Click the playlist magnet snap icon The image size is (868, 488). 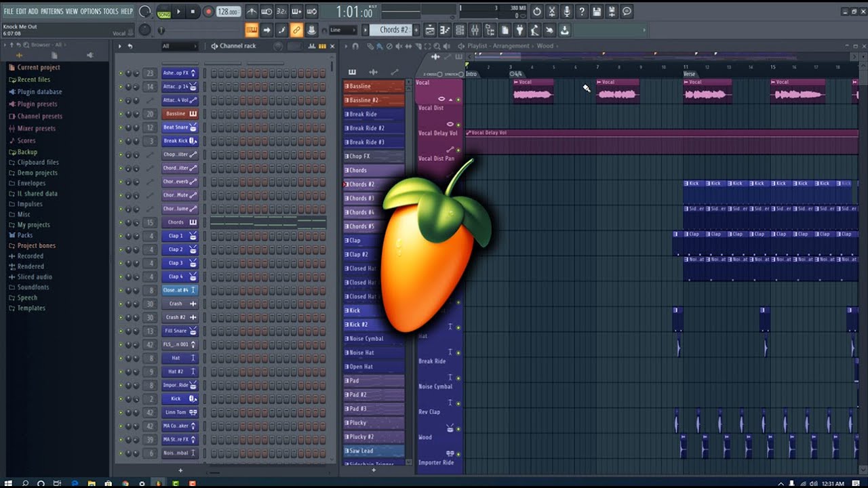[x=356, y=46]
